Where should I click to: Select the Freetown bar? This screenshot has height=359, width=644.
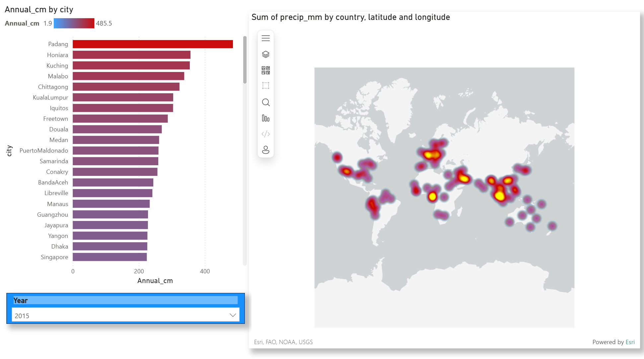[120, 118]
